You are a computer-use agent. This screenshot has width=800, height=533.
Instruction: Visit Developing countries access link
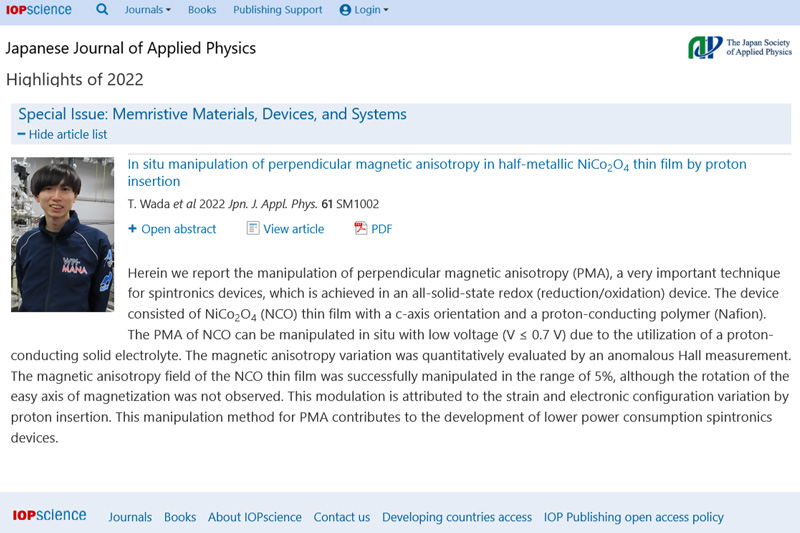click(x=457, y=517)
